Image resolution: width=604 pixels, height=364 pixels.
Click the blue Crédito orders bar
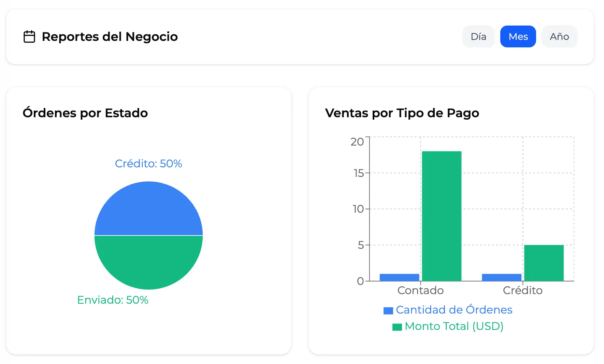pyautogui.click(x=501, y=277)
